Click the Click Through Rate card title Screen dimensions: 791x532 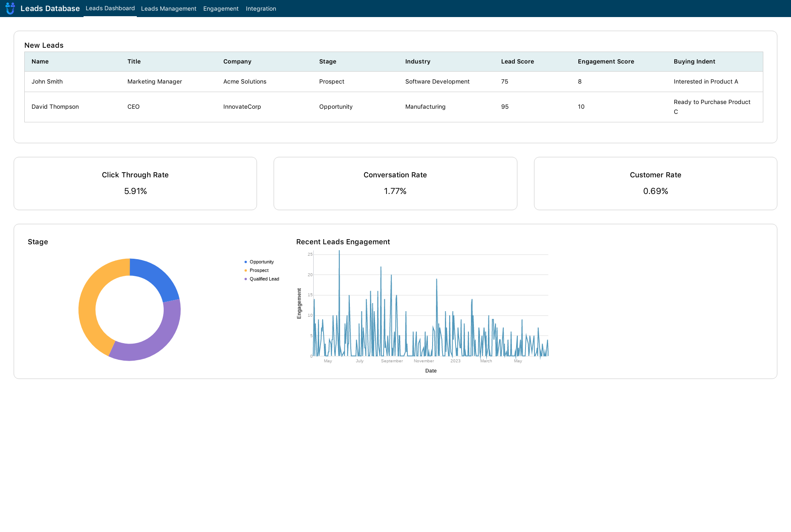tap(135, 175)
